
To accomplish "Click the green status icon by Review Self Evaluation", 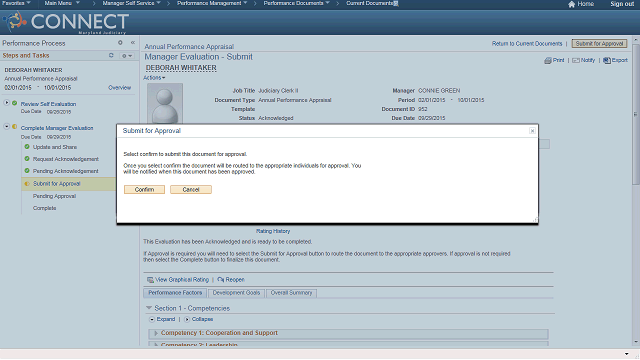I will tap(15, 103).
